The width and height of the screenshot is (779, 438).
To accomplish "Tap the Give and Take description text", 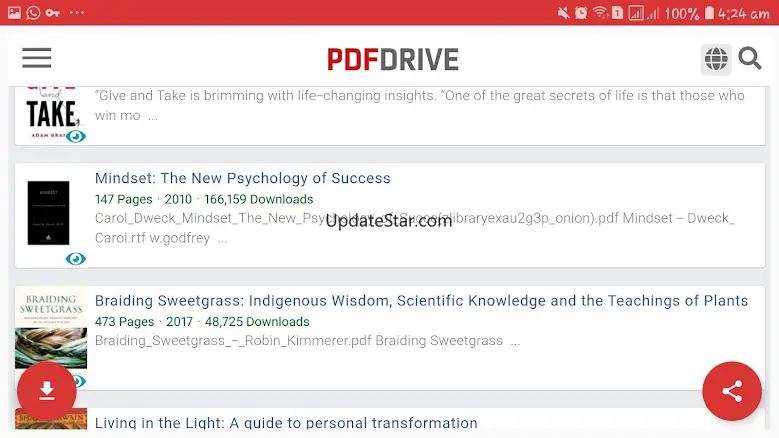I will 420,105.
